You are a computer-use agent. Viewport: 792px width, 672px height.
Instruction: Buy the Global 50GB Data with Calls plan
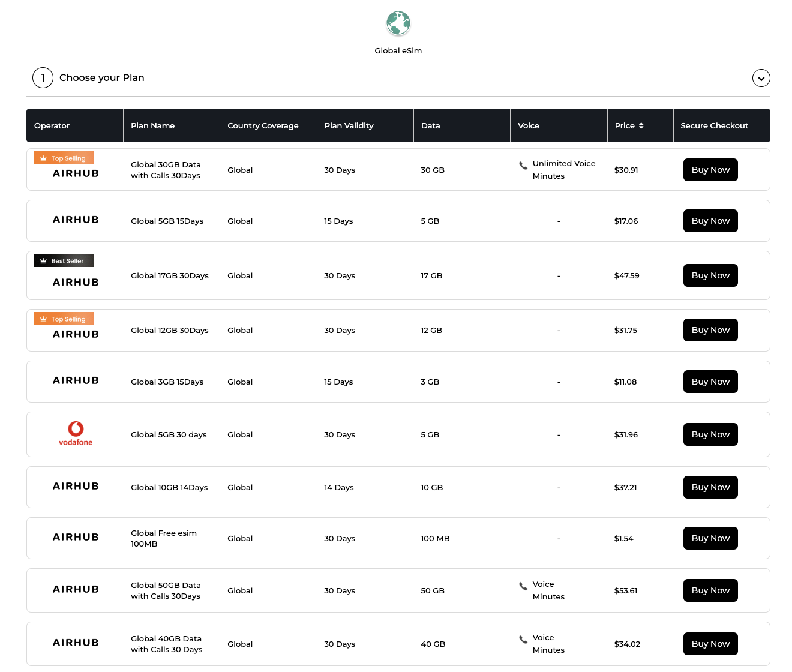(710, 590)
